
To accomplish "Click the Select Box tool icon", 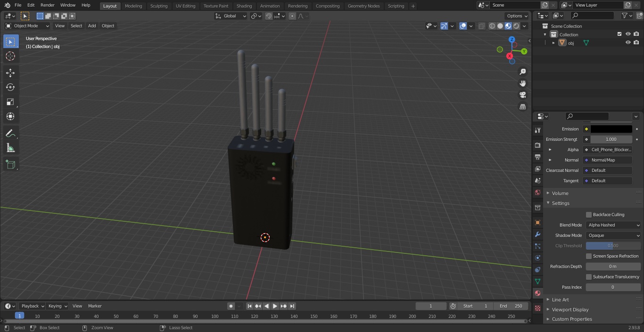I will tap(10, 42).
